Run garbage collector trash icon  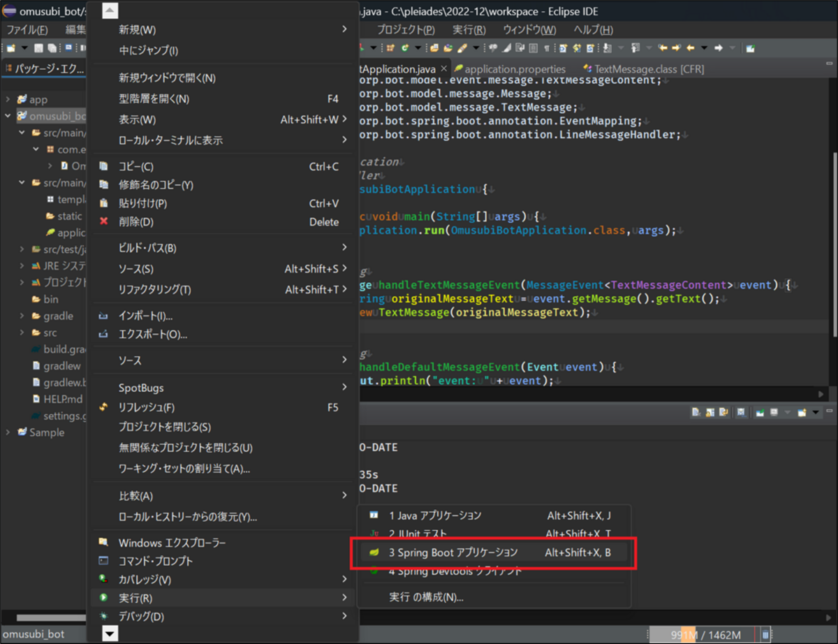click(765, 634)
